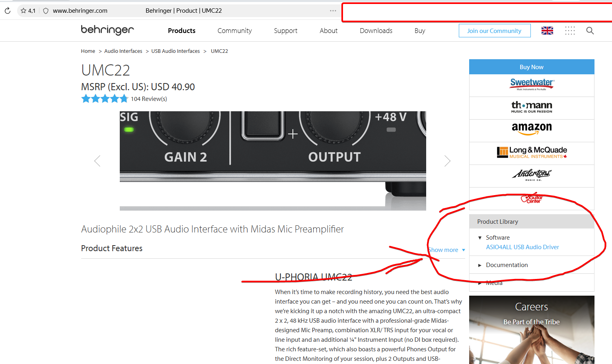Open site security shield icon
Screen dimensions: 612x364
[x=46, y=11]
